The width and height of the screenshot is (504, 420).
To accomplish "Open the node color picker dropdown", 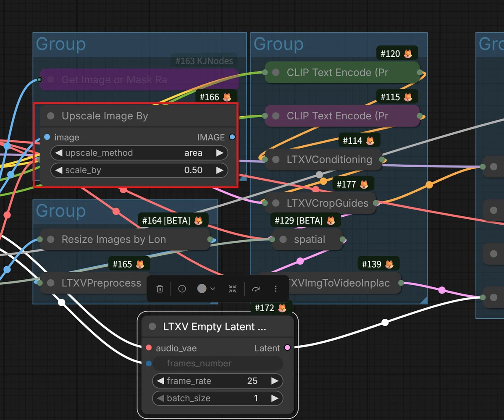I will coord(206,289).
